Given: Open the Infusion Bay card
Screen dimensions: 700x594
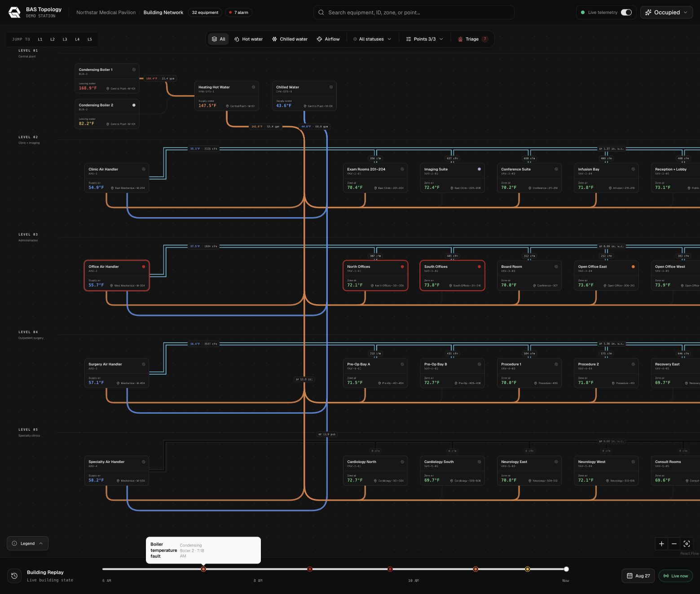Looking at the screenshot, I should (x=606, y=178).
